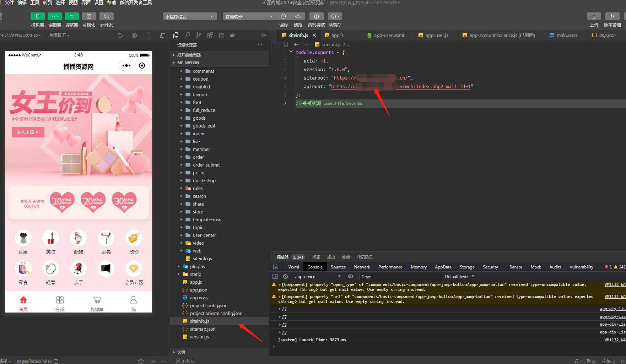The image size is (626, 364).
Task: Switch to the Wxml debugger tab
Action: coord(293,267)
